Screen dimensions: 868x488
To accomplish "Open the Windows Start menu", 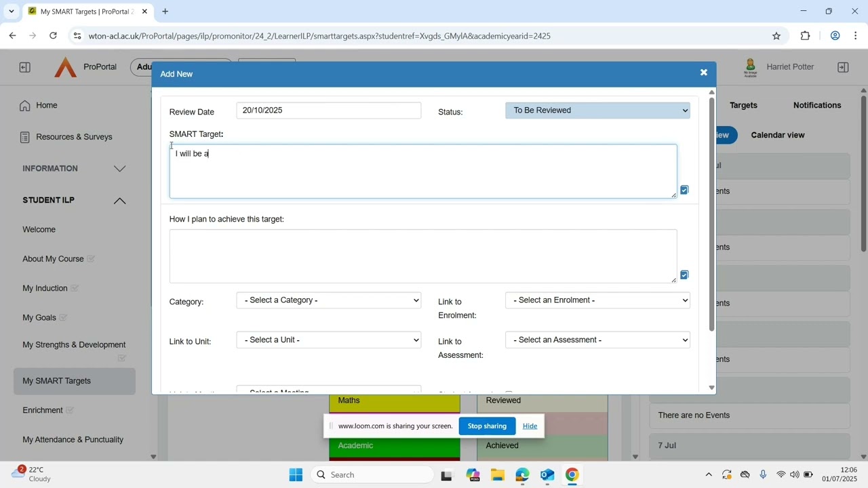I will (x=296, y=475).
